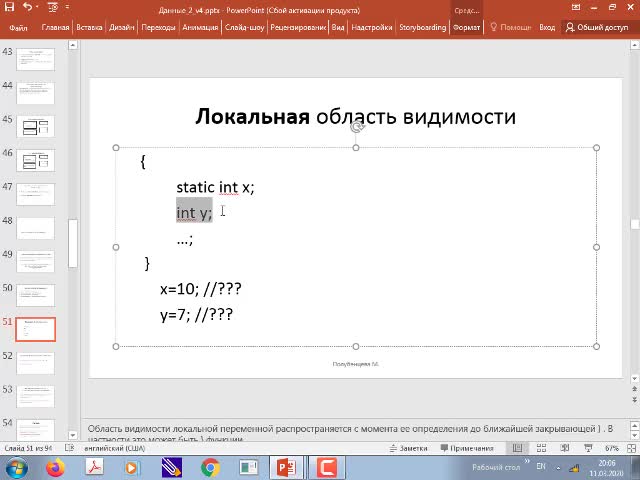Toggle the Заметки notes pane
This screenshot has height=480, width=640.
tap(408, 448)
